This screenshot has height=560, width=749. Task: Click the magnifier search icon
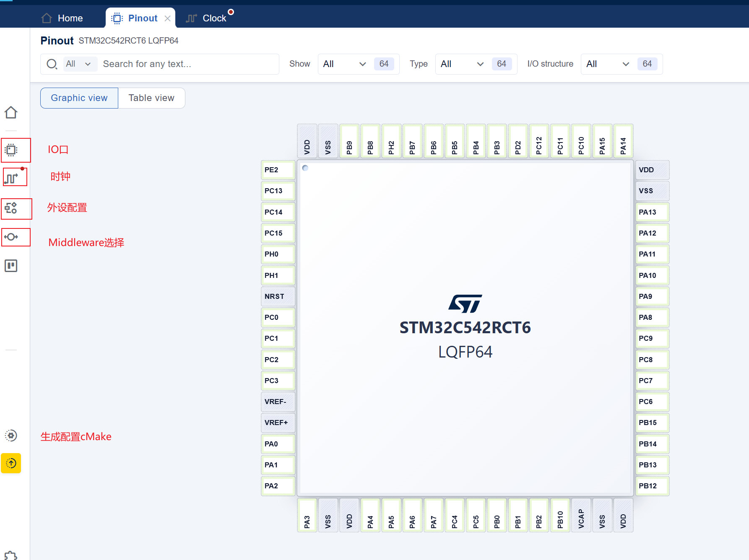tap(52, 64)
